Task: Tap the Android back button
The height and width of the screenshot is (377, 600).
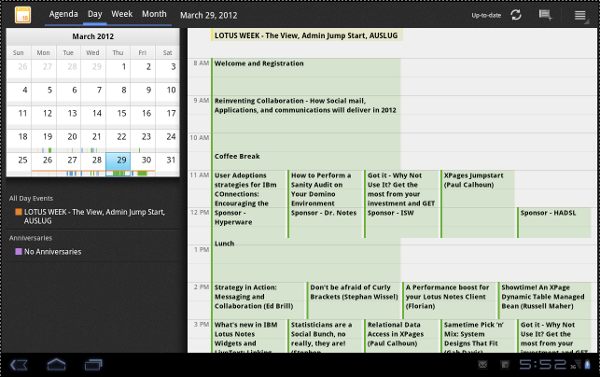Action: click(x=19, y=365)
